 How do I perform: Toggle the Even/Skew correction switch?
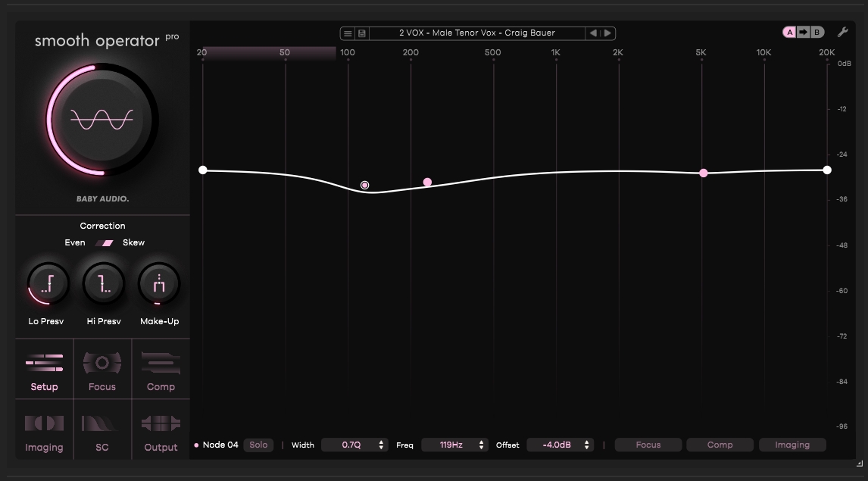pyautogui.click(x=104, y=243)
